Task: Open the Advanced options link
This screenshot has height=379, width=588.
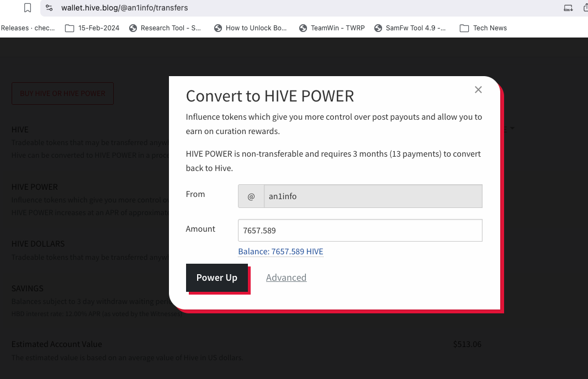Action: 286,278
